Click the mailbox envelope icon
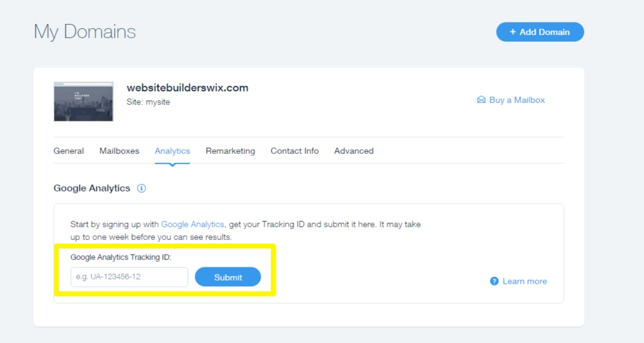 point(481,100)
